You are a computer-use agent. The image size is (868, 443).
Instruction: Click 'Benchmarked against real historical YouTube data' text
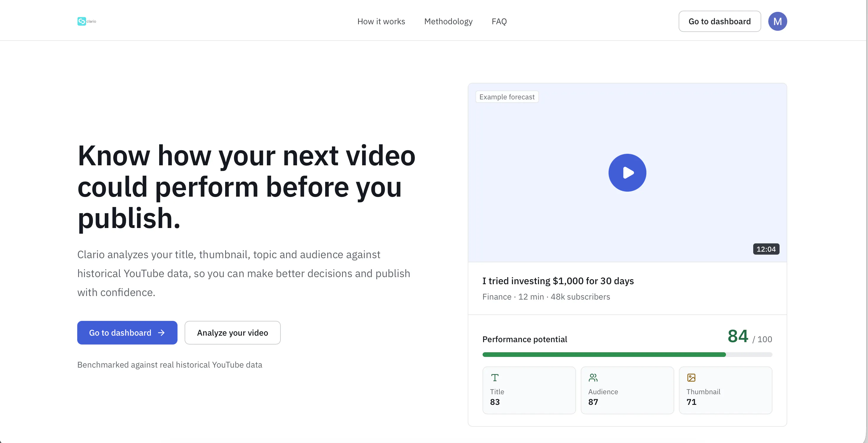[x=170, y=365]
